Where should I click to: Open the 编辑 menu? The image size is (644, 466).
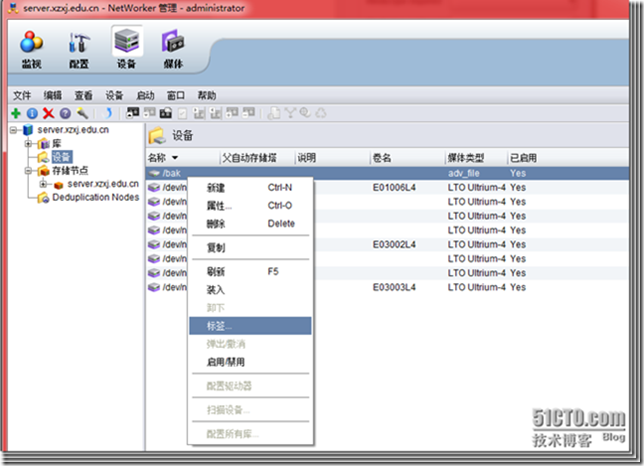[53, 96]
